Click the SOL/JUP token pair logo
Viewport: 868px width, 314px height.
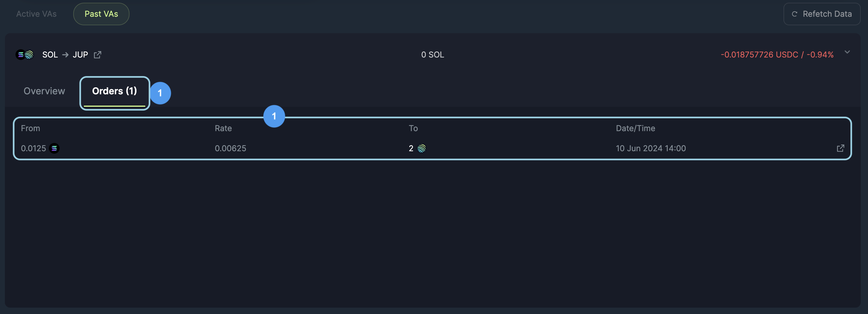[x=25, y=55]
